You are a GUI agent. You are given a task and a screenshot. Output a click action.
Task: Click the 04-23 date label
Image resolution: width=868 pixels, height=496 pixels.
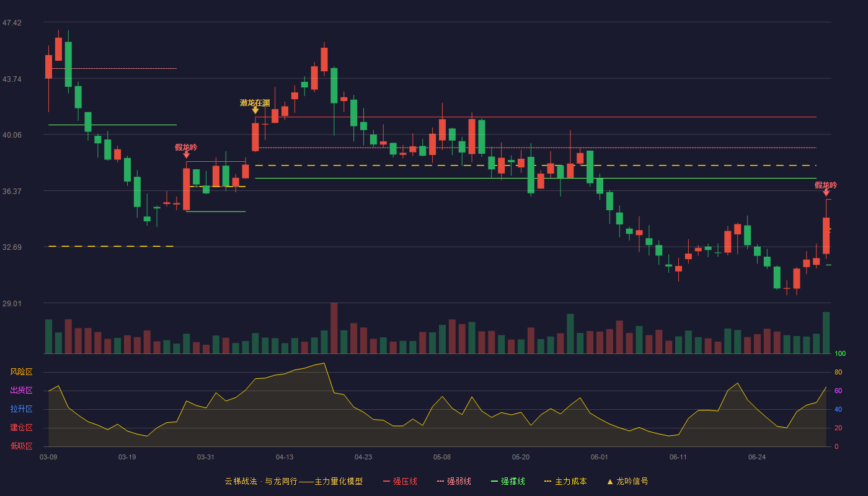(x=363, y=457)
